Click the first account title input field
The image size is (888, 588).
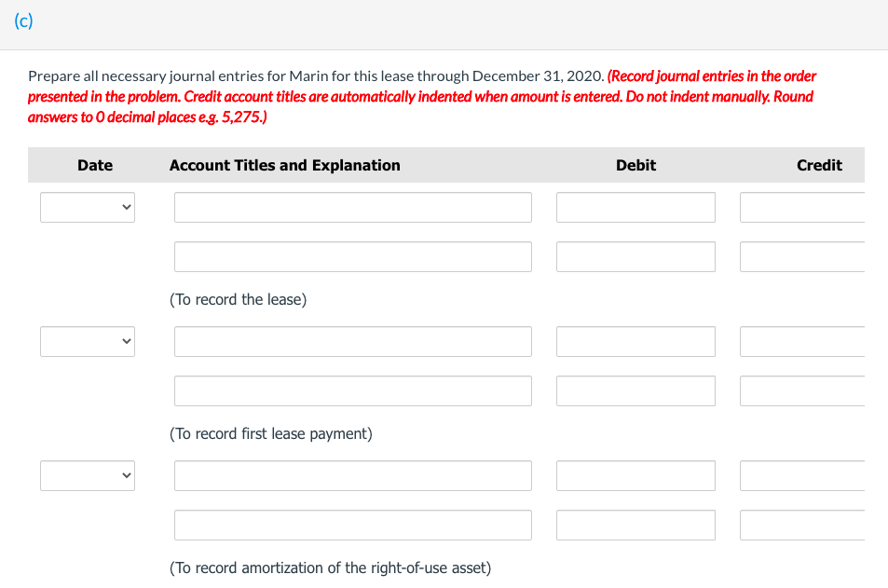coord(352,207)
